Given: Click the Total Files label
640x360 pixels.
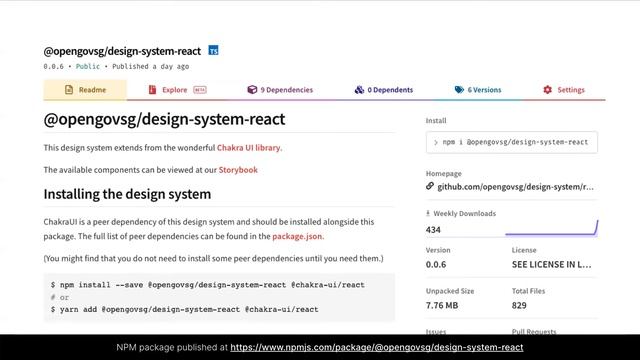Looking at the screenshot, I should click(x=529, y=291).
